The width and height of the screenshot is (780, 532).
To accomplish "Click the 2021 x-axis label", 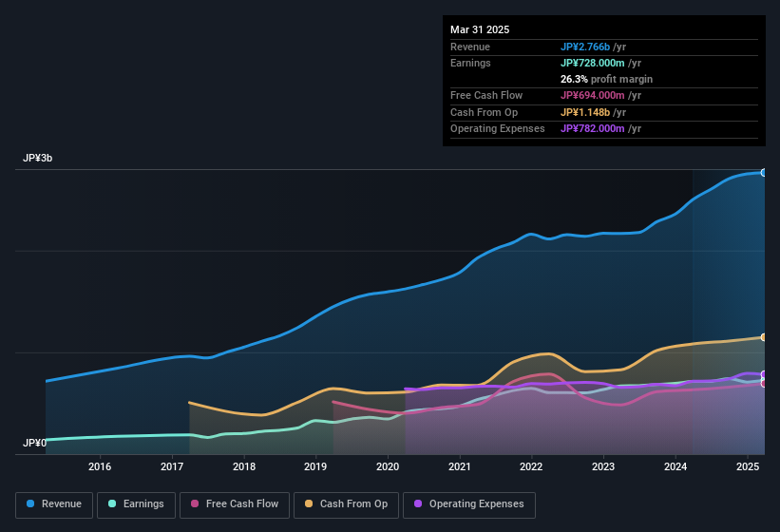I will [x=460, y=466].
